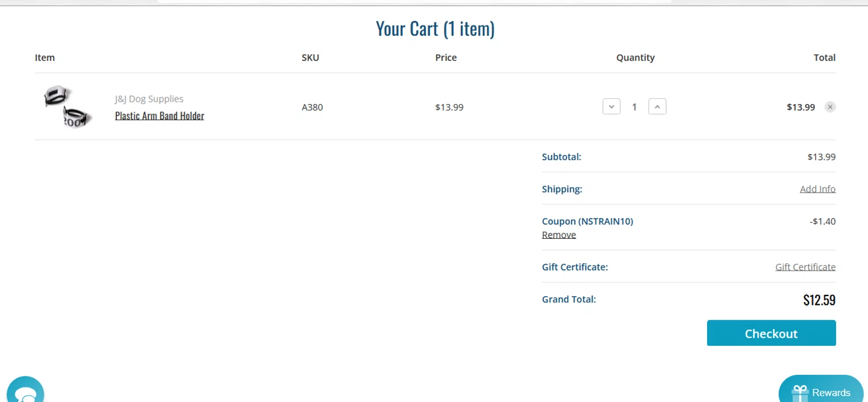
Task: Increase quantity of Plastic Arm Band Holder
Action: pyautogui.click(x=657, y=106)
